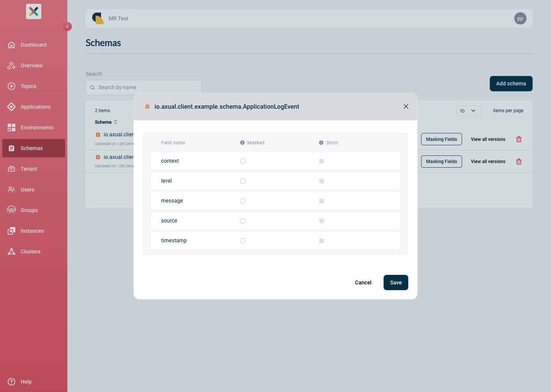This screenshot has width=551, height=392.
Task: Delete the first schema using the trash icon
Action: tap(519, 139)
